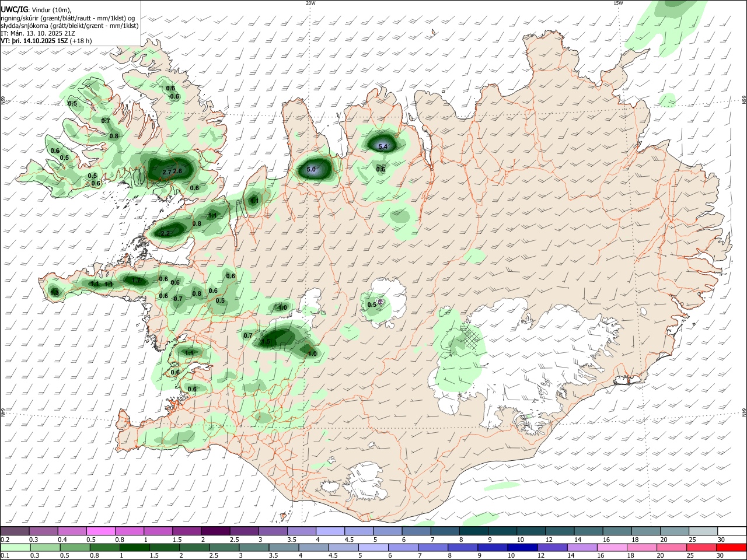Click the cross-hatched patch on the large glacier
The width and height of the screenshot is (747, 560).
(473, 339)
